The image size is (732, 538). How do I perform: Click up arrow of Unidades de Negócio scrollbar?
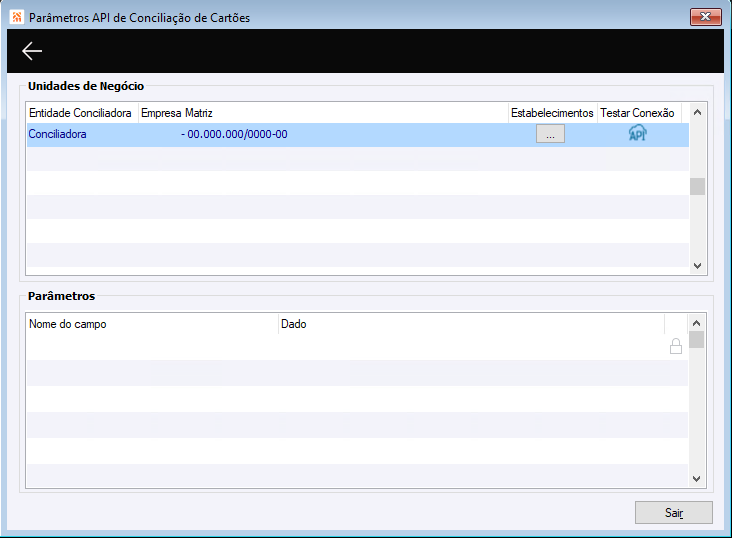[x=697, y=112]
